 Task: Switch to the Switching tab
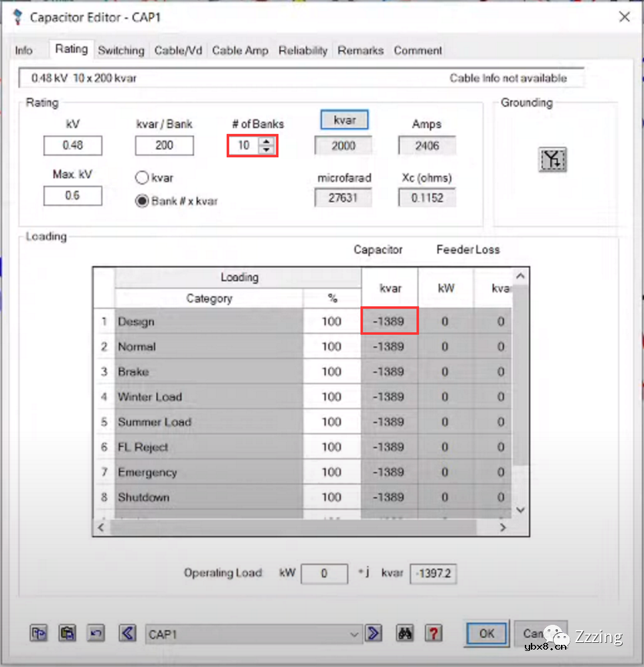tap(121, 50)
